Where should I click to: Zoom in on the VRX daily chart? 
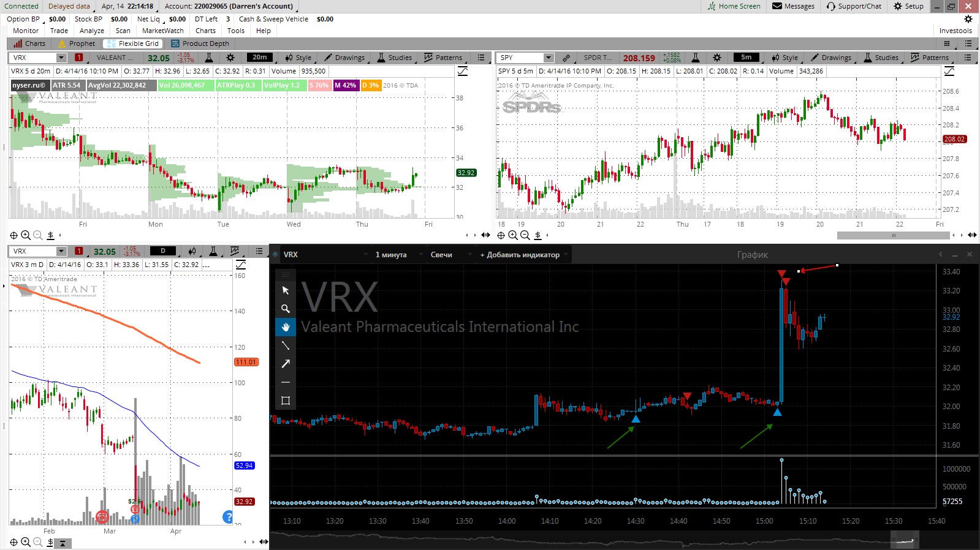(x=26, y=542)
